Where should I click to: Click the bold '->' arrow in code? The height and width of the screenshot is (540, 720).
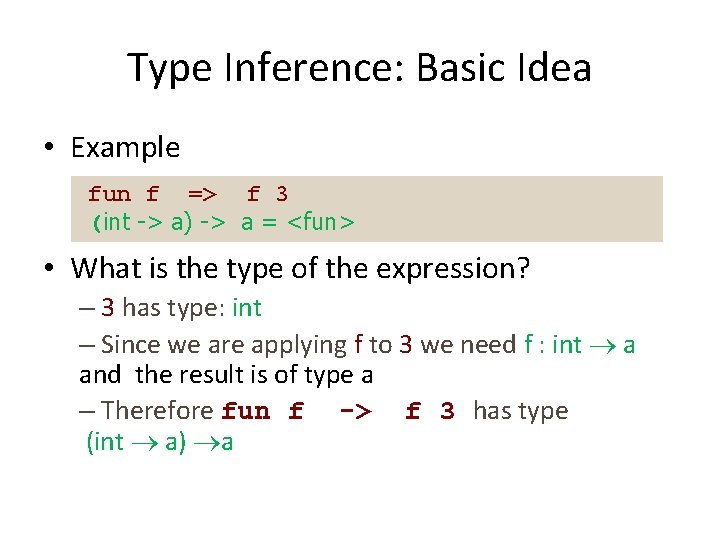pos(354,411)
